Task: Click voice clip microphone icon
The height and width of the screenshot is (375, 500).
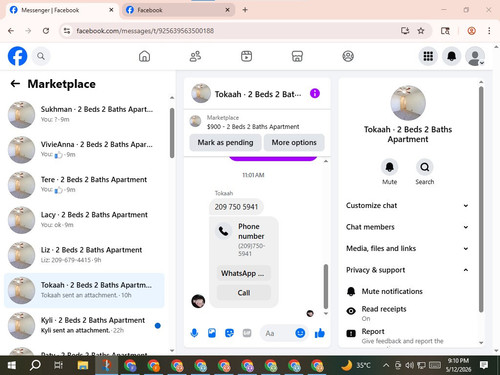Action: (194, 333)
